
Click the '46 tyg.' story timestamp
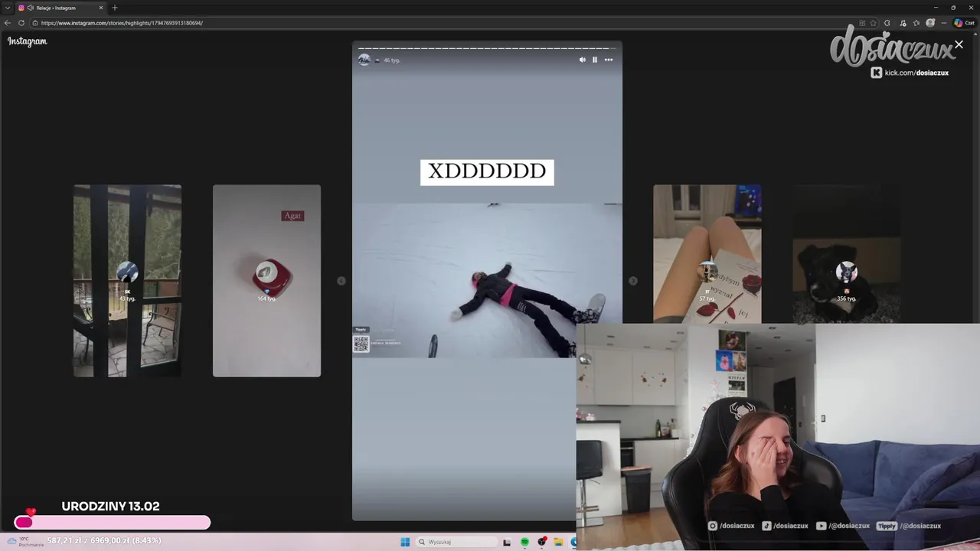click(x=392, y=60)
